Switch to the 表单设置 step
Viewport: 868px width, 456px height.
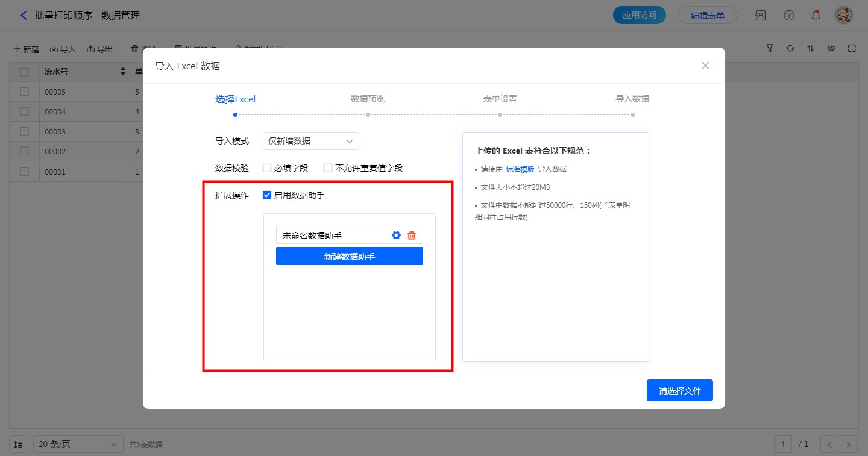pos(500,99)
